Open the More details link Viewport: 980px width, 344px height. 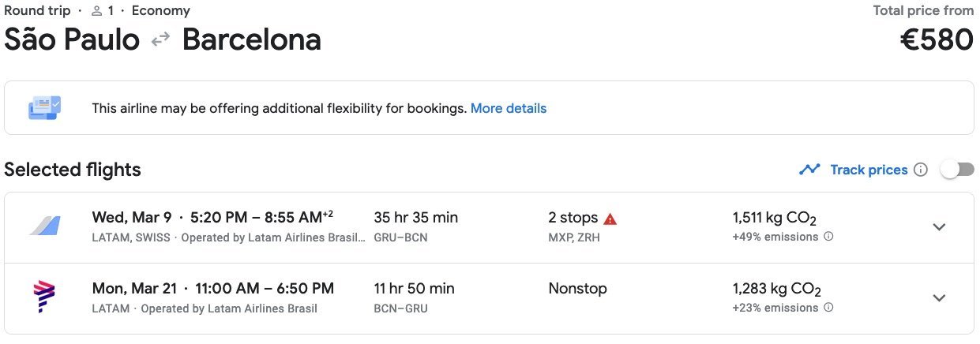pos(509,108)
